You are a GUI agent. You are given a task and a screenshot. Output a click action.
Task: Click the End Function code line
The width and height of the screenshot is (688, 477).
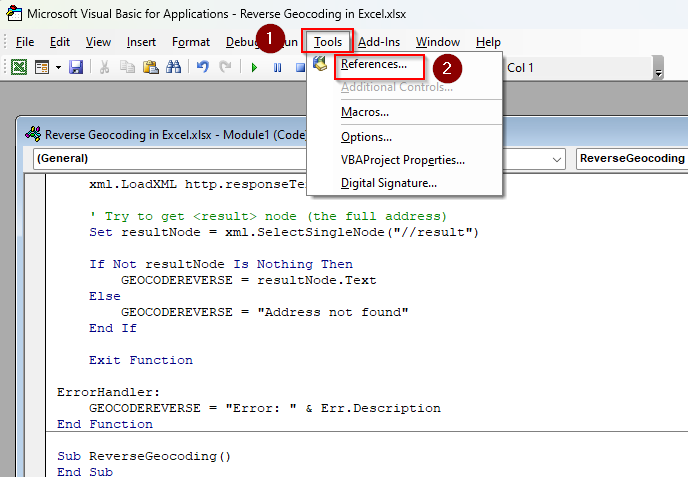coord(105,424)
